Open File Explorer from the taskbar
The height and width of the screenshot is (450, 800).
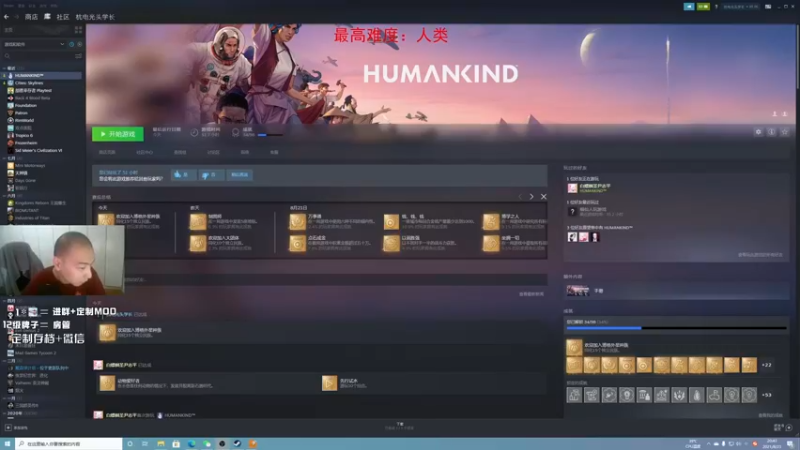point(161,444)
